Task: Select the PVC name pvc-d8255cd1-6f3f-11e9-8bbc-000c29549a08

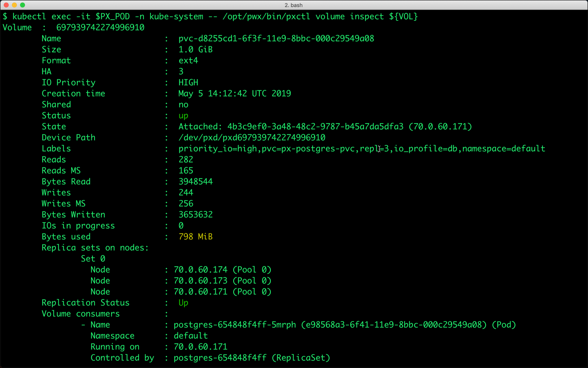Action: click(x=276, y=38)
